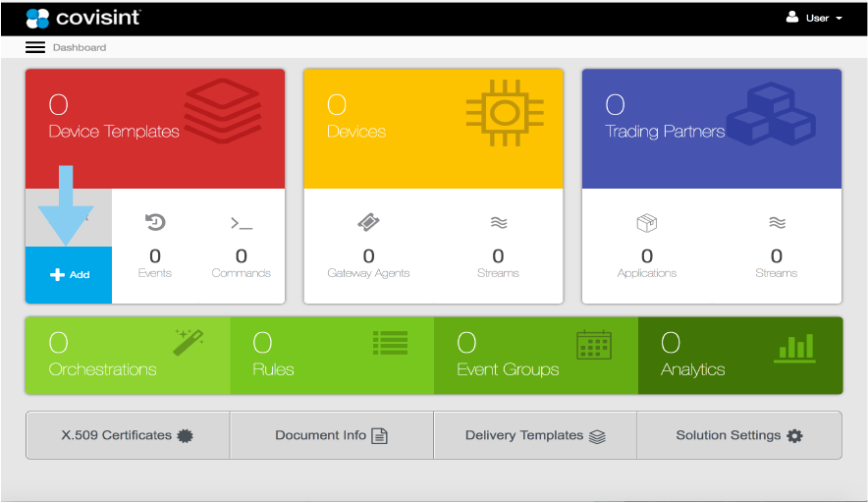
Task: Click the Gateway Agents icon
Action: coord(368,223)
